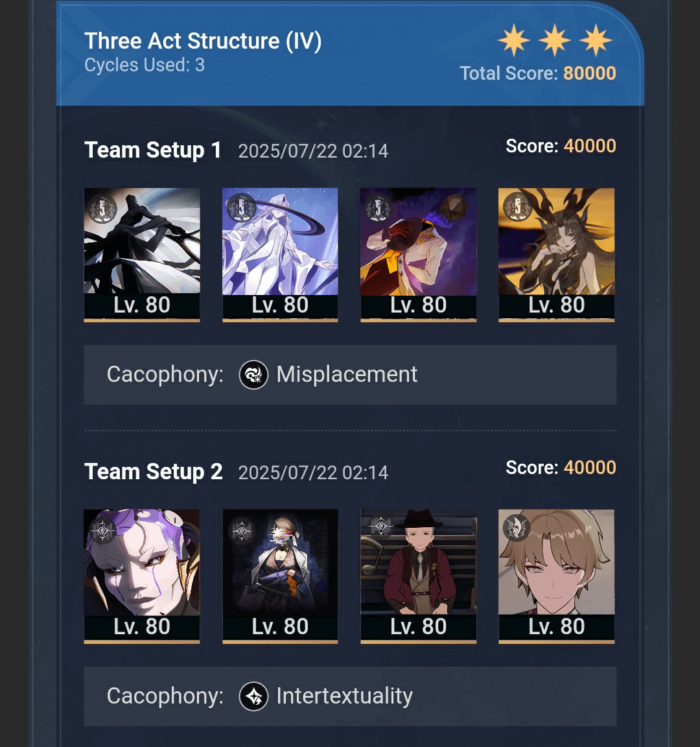Click path emblem on purple masked character portrait
This screenshot has width=700, height=747.
tap(103, 529)
